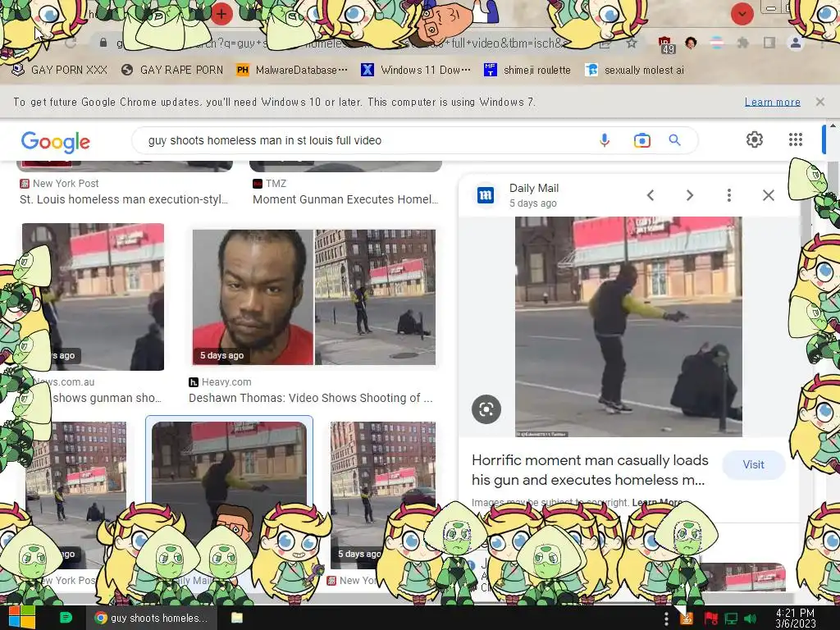Open the MalwareDatabase bookmark
Image resolution: width=840 pixels, height=630 pixels.
292,71
